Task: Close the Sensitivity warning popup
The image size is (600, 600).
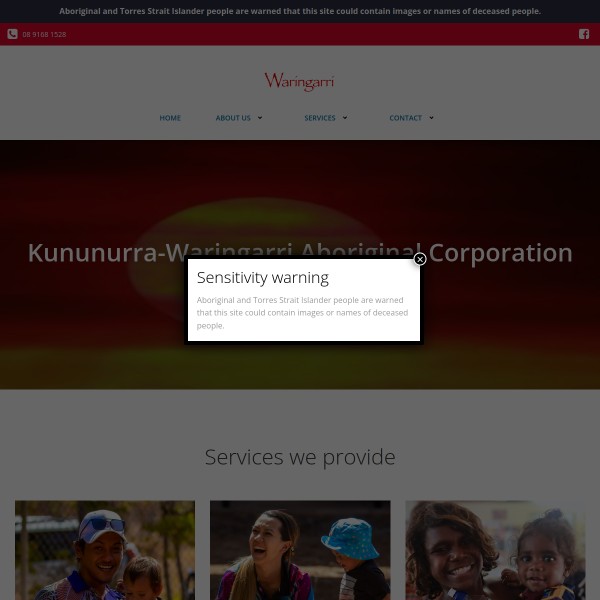Action: coord(420,259)
